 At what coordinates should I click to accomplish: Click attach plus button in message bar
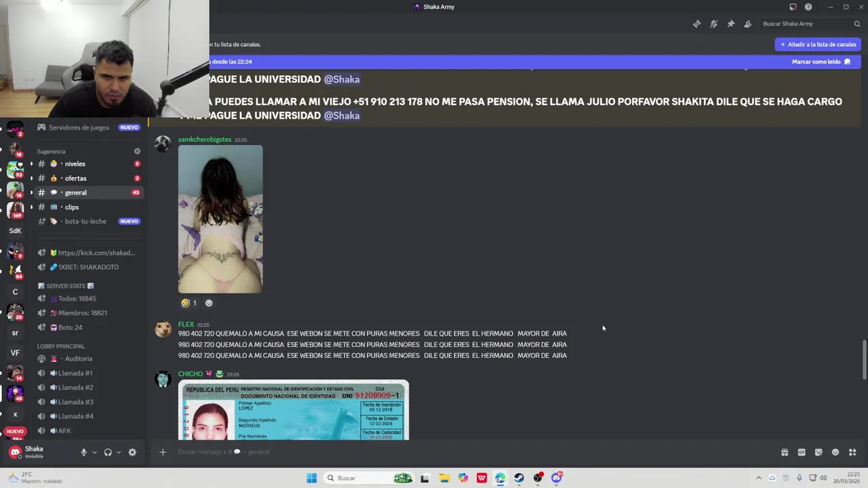click(163, 452)
